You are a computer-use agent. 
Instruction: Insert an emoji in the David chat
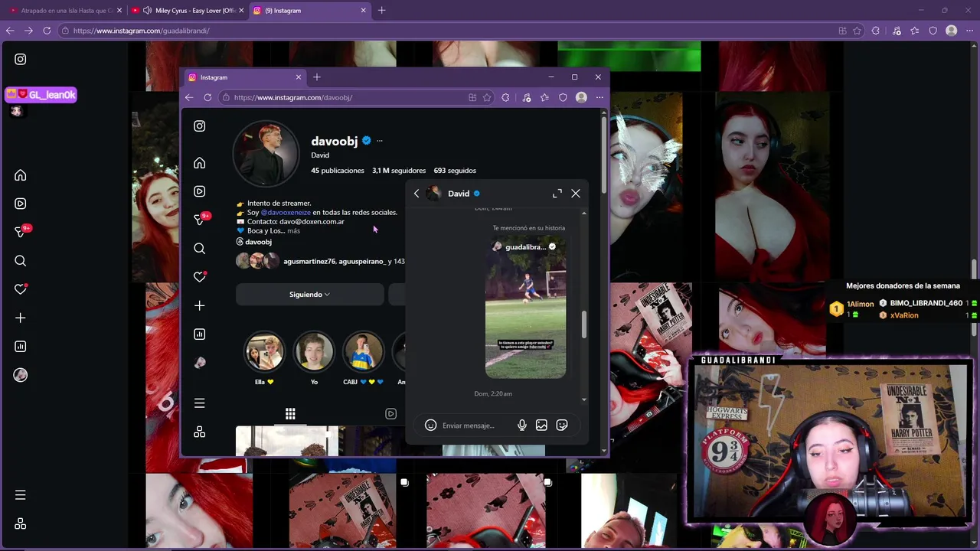[x=430, y=425]
